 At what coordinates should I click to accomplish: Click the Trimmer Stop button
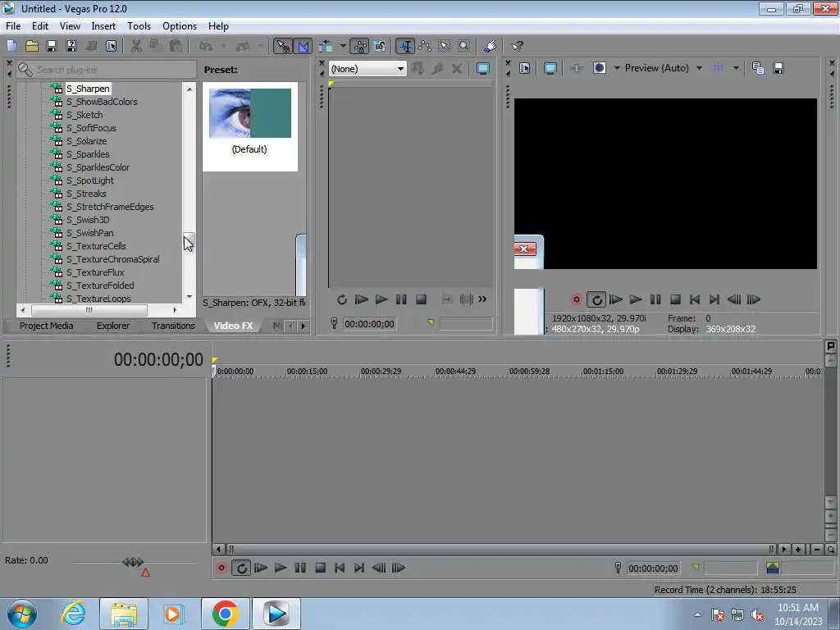(x=421, y=299)
